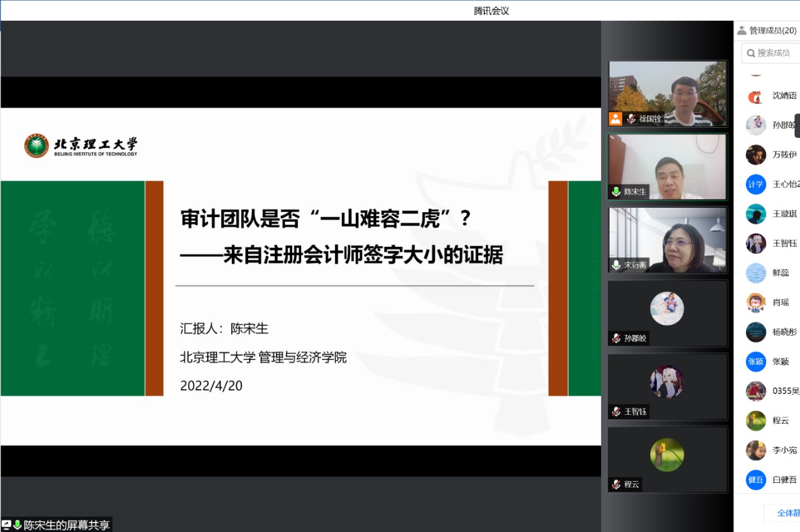
Task: Click the 搜索成员 search field
Action: [x=775, y=53]
